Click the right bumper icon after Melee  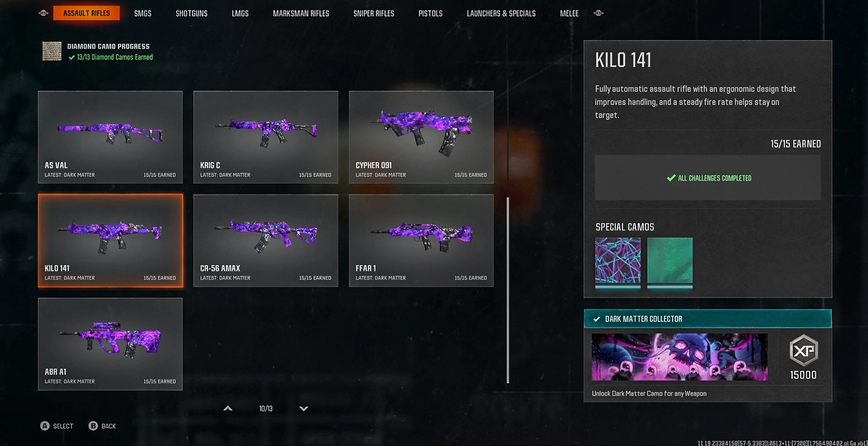click(x=598, y=13)
